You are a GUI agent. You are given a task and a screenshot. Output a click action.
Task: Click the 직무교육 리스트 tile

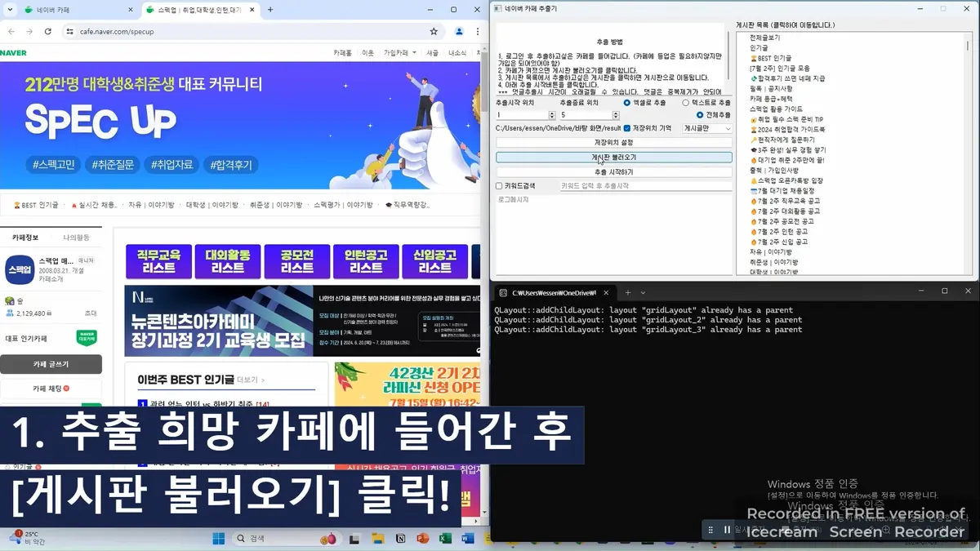pyautogui.click(x=158, y=261)
